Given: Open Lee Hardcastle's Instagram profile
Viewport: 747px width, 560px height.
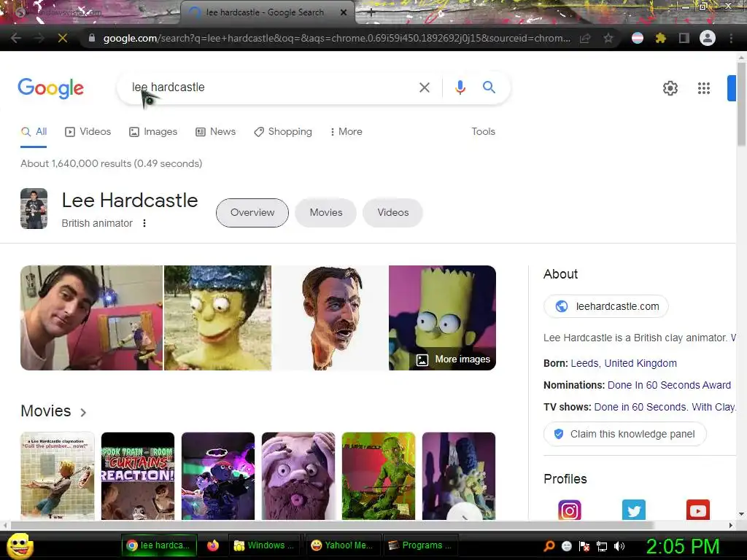Looking at the screenshot, I should point(569,510).
